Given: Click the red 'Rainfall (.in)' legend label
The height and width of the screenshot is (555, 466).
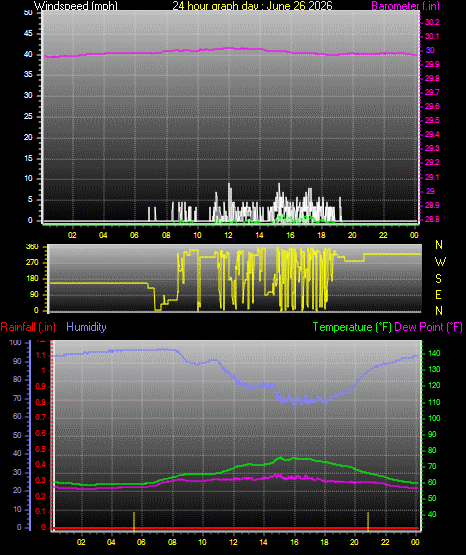Looking at the screenshot, I should 28,327.
